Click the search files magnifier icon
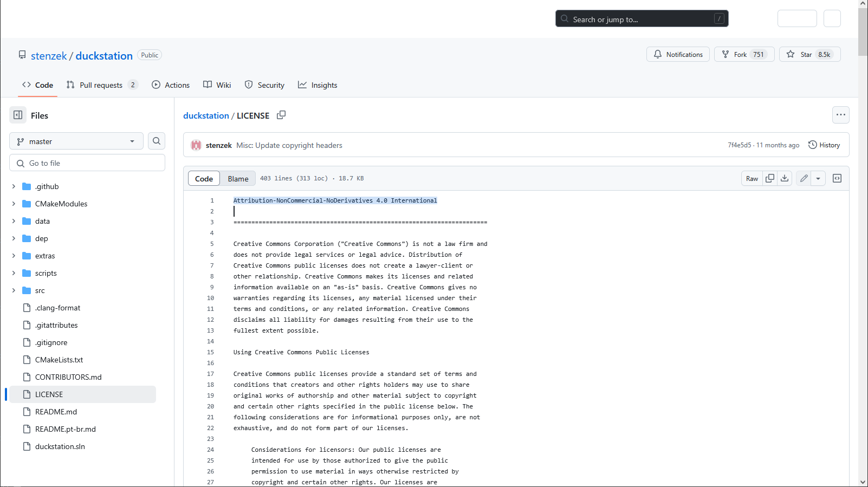This screenshot has height=487, width=868. point(157,141)
